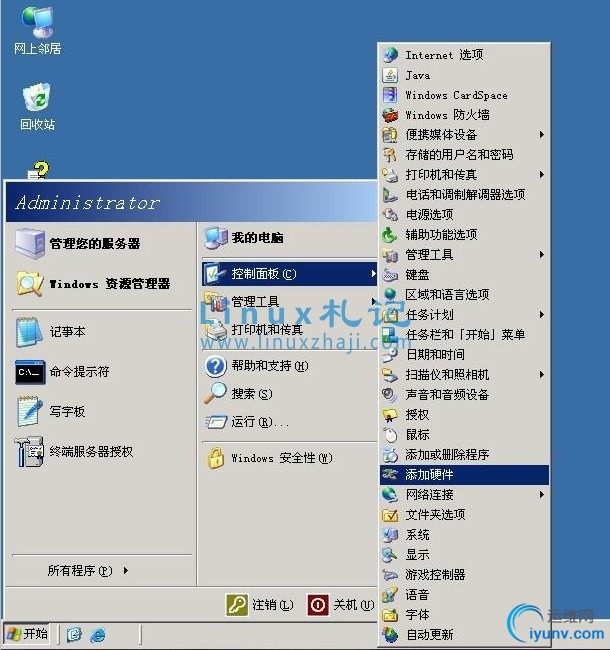Image resolution: width=610 pixels, height=650 pixels.
Task: Click the 写字板 wordpad icon
Action: (29, 411)
